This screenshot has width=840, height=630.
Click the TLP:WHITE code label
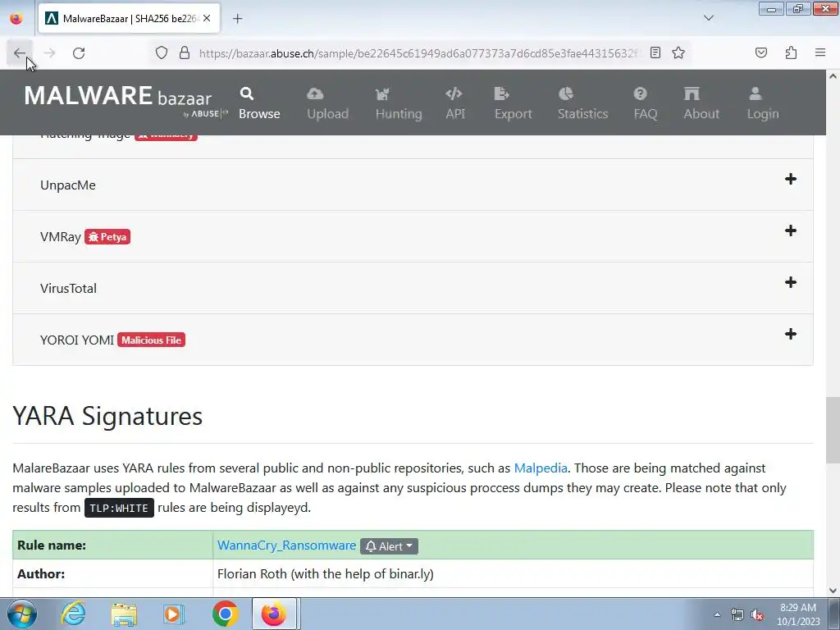(x=119, y=508)
